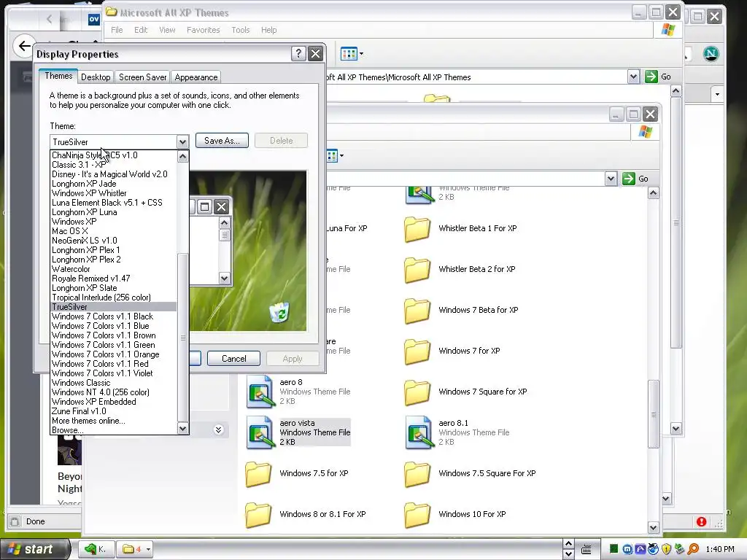This screenshot has height=560, width=747.
Task: Expand the double-chevron task pane section
Action: (x=218, y=430)
